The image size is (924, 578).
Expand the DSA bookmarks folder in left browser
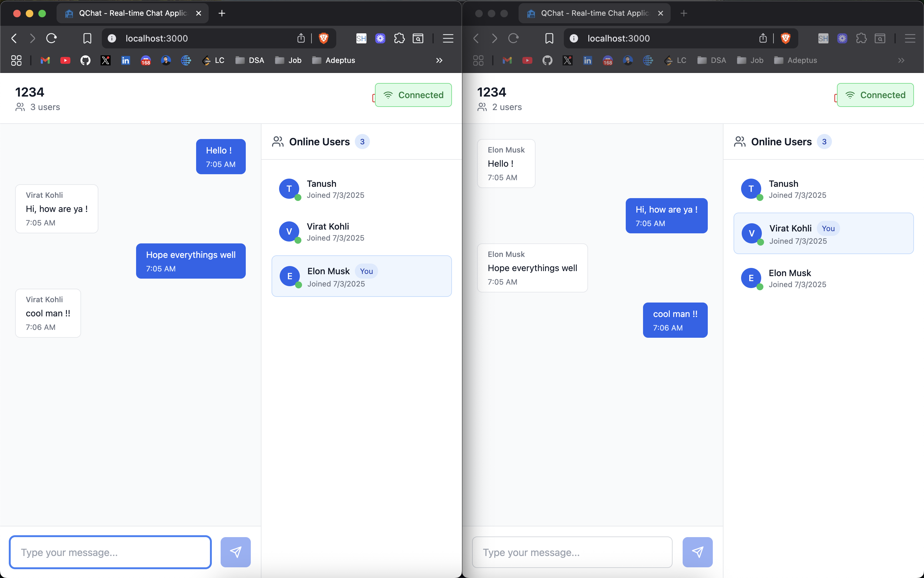pos(250,60)
